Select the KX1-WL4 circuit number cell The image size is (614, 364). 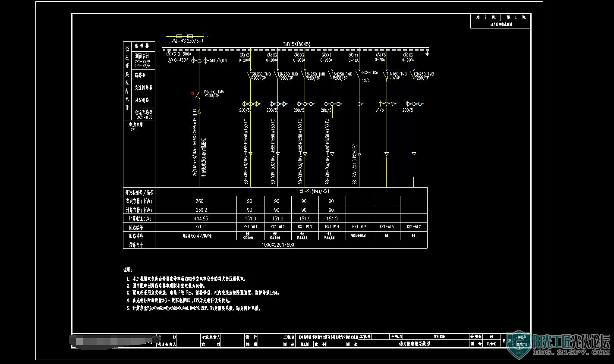point(332,226)
